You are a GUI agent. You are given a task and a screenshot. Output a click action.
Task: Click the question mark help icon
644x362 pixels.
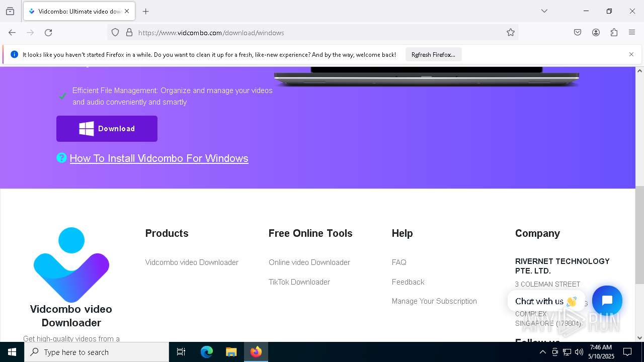pos(61,158)
